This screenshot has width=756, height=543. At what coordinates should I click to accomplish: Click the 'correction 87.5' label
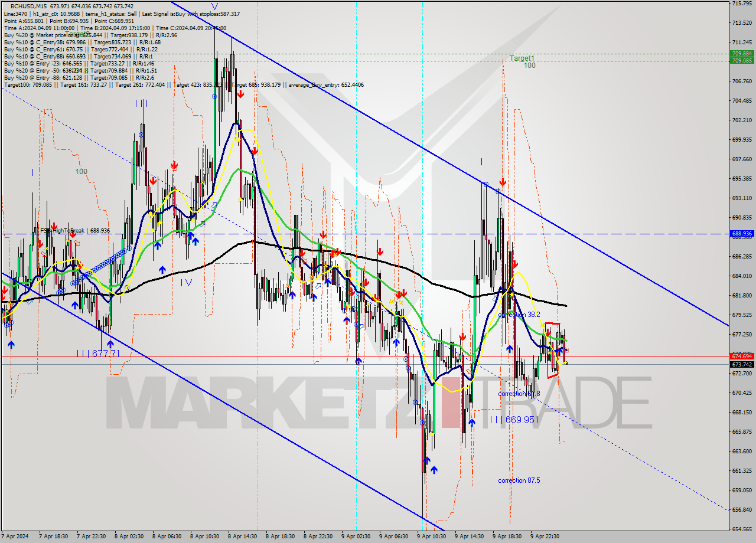tap(519, 480)
